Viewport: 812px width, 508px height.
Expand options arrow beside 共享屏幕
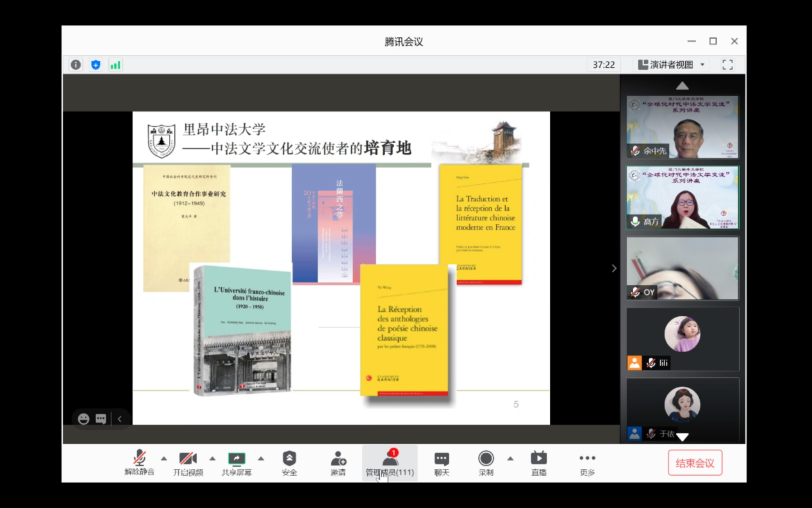tap(261, 459)
